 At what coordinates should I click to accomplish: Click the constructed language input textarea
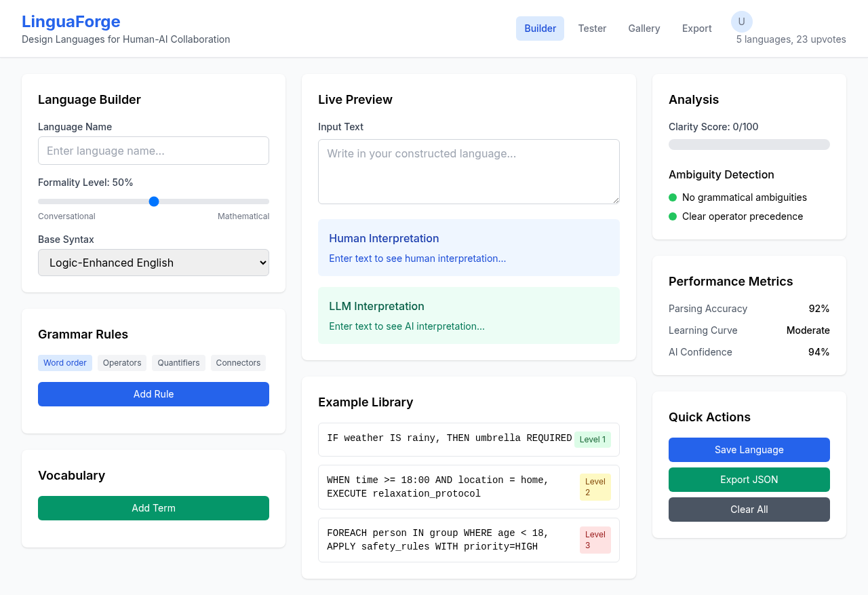[x=469, y=171]
